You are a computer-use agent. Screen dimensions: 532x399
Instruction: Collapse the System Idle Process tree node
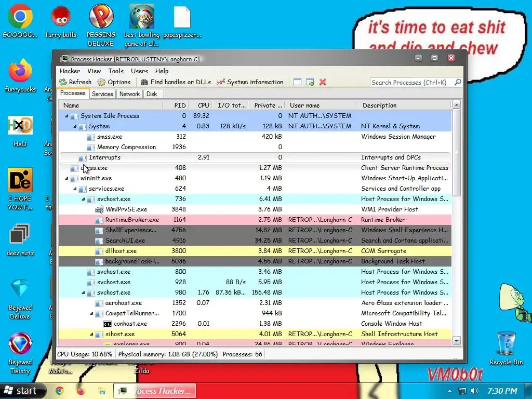66,116
